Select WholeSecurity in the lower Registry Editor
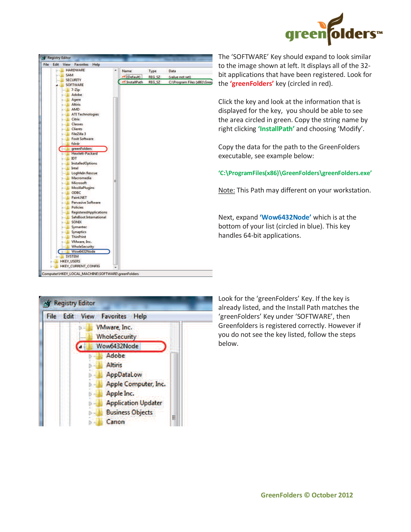 click(116, 337)
